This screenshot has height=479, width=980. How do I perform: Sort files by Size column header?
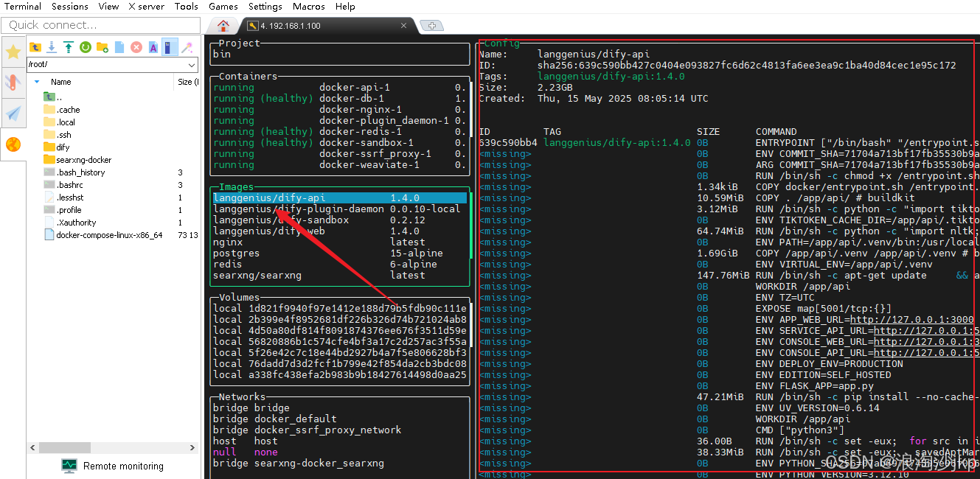click(187, 82)
